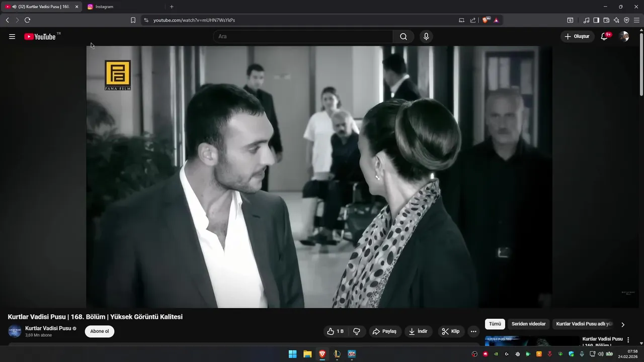Viewport: 644px width, 362px height.
Task: Start voice search with the microphone
Action: click(x=426, y=37)
